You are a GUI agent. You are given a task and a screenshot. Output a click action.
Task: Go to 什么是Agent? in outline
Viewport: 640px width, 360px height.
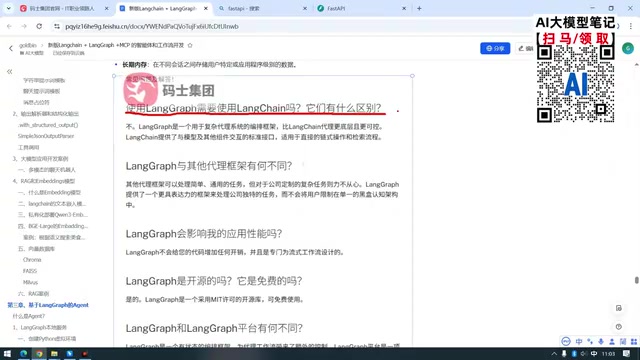click(x=29, y=316)
